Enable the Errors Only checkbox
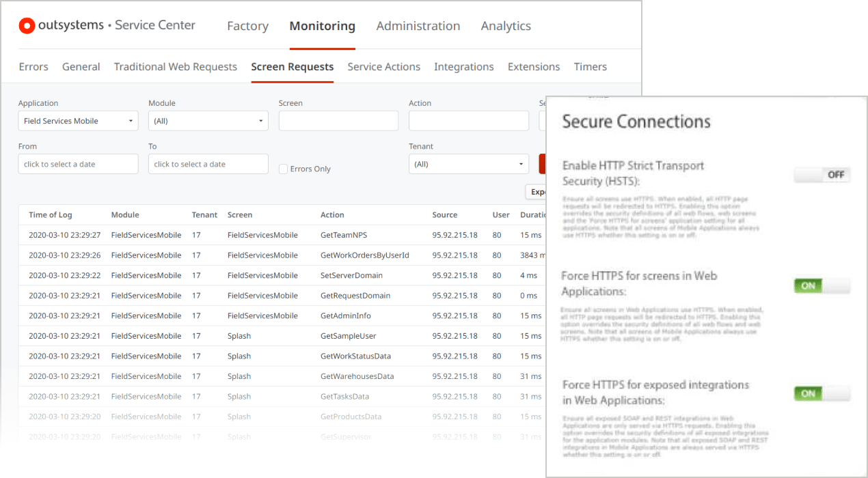This screenshot has height=478, width=868. pyautogui.click(x=283, y=169)
